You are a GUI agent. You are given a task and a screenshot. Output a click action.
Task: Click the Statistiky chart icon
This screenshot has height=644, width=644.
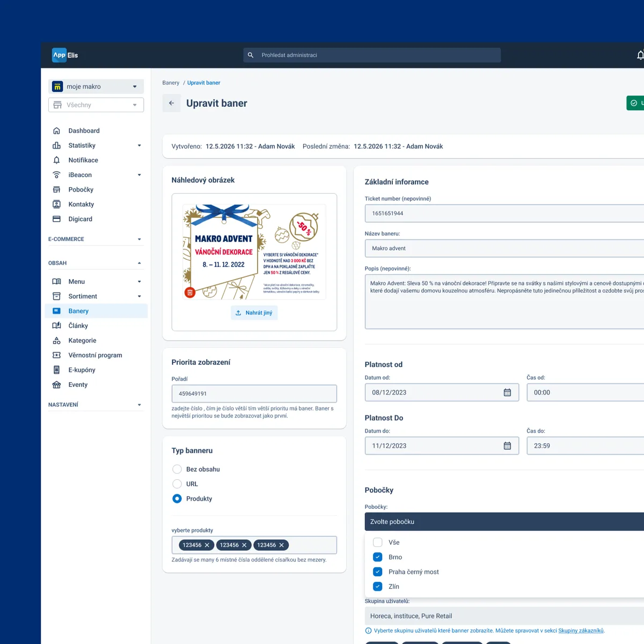[56, 145]
